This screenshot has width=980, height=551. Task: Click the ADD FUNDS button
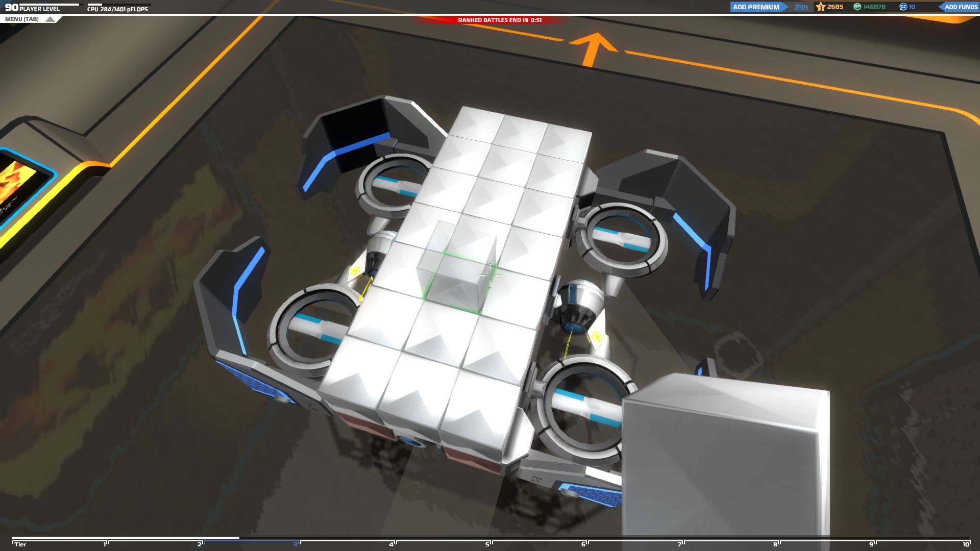(x=960, y=7)
